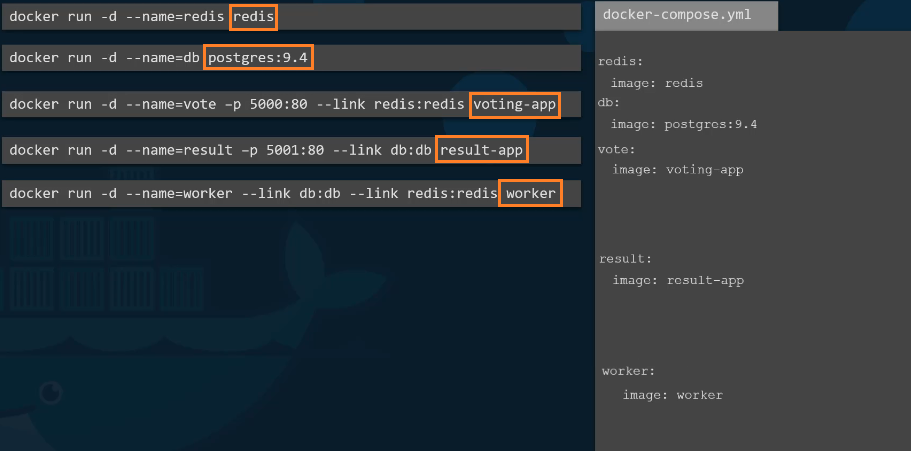Click 'image: postgres:9.4' line in compose file
The width and height of the screenshot is (911, 451).
click(x=684, y=124)
